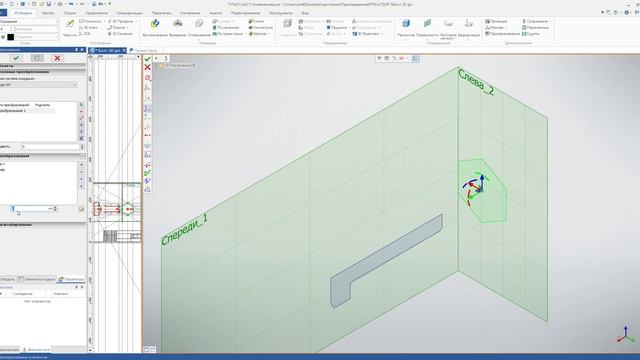Screen dimensions: 640x360
Task: Click the transformation value input field
Action: (33, 209)
